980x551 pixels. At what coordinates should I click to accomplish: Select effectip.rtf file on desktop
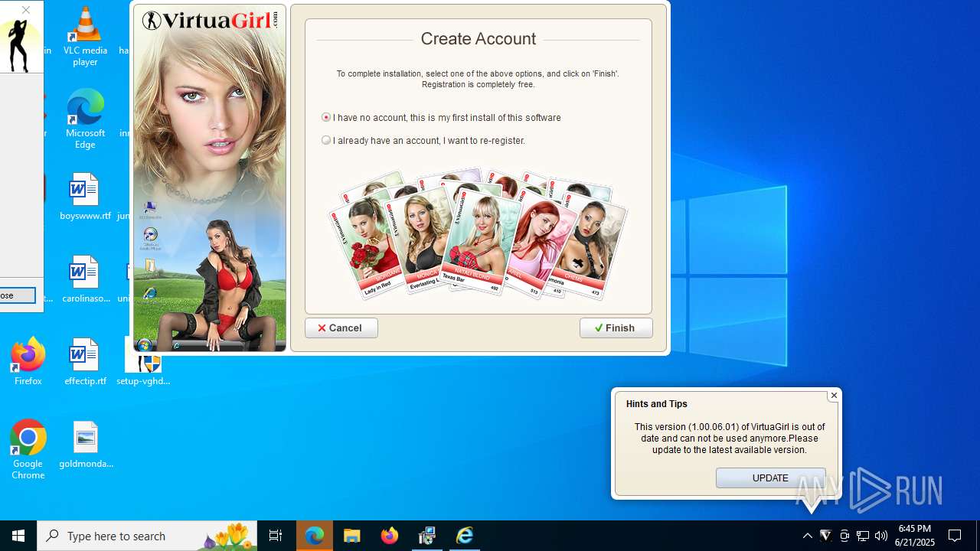[85, 362]
